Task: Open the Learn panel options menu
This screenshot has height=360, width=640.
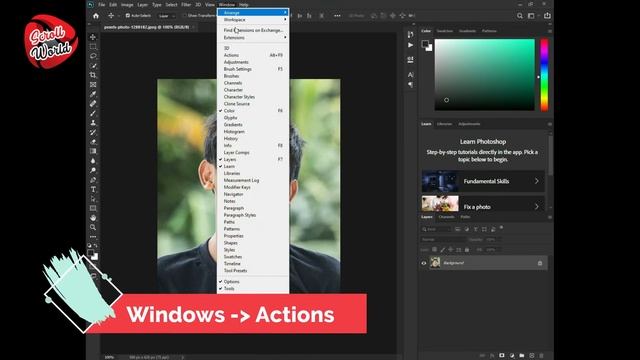Action: pos(550,124)
